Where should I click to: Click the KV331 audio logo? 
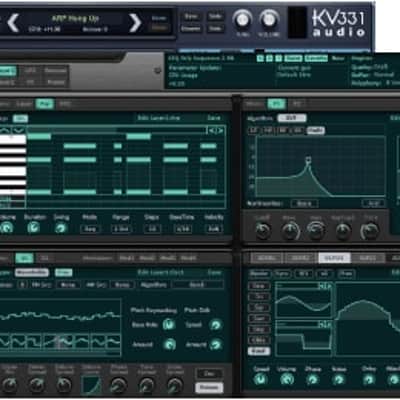click(338, 23)
